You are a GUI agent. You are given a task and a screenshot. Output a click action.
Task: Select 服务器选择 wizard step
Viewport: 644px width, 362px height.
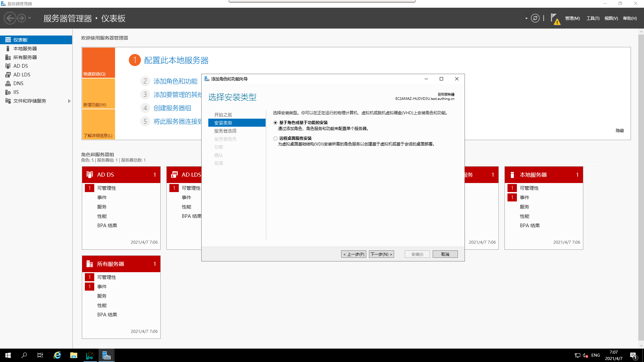[x=225, y=131]
